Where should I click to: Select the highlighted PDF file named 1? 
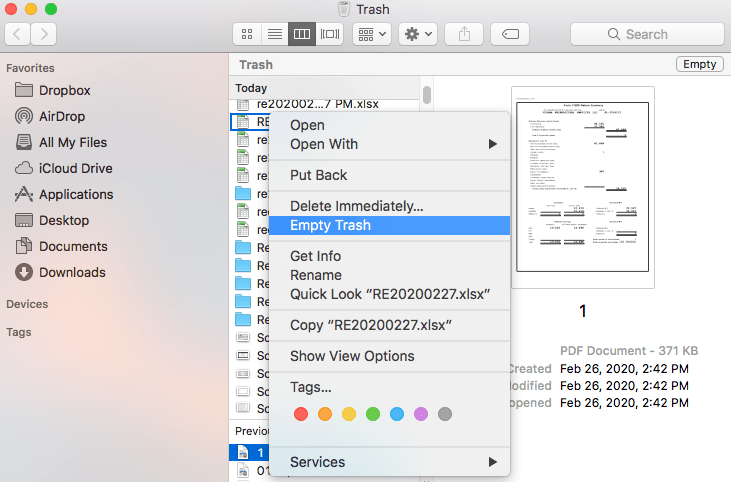click(x=249, y=452)
